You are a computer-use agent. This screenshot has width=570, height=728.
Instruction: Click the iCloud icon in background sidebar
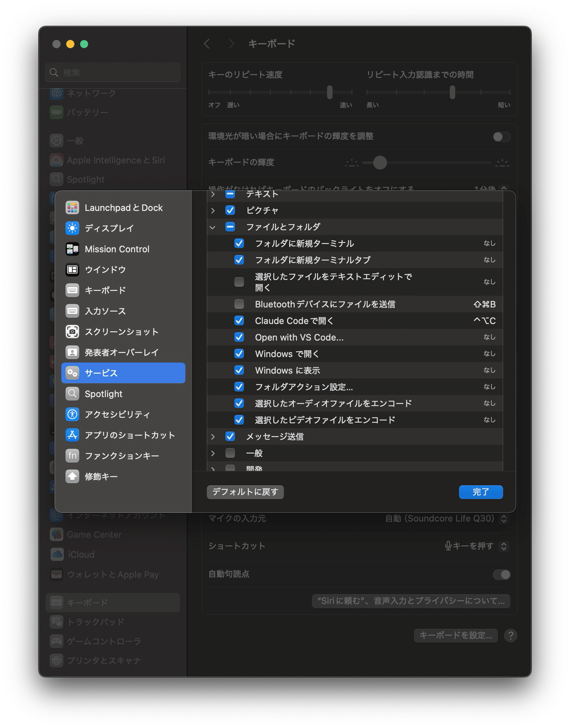point(57,555)
